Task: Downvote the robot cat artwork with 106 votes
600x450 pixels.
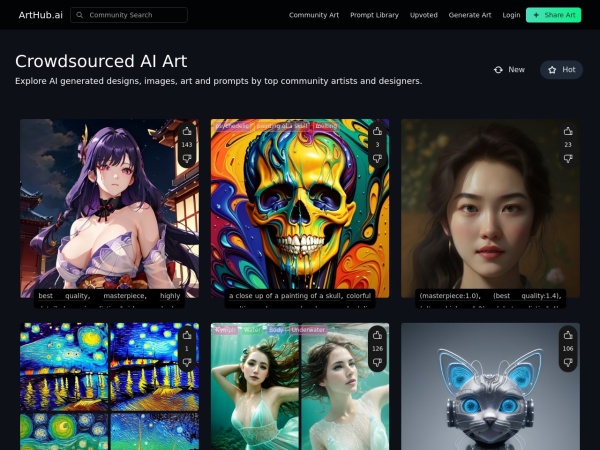Action: 568,362
